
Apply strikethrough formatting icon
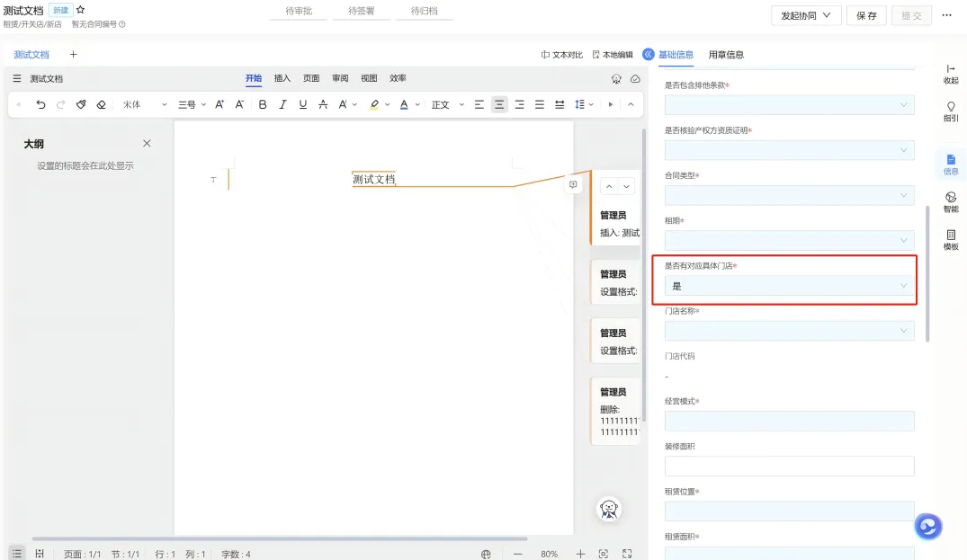pos(323,105)
